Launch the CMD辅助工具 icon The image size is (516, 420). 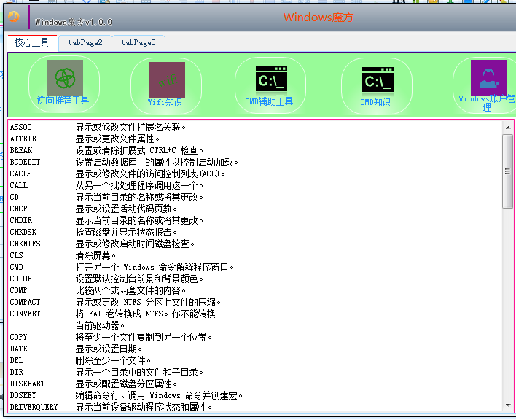270,85
